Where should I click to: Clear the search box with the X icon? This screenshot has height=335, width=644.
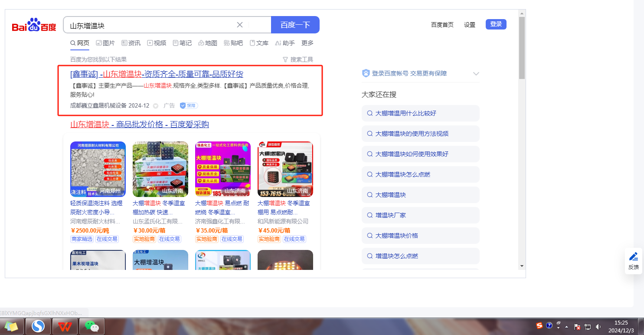239,25
